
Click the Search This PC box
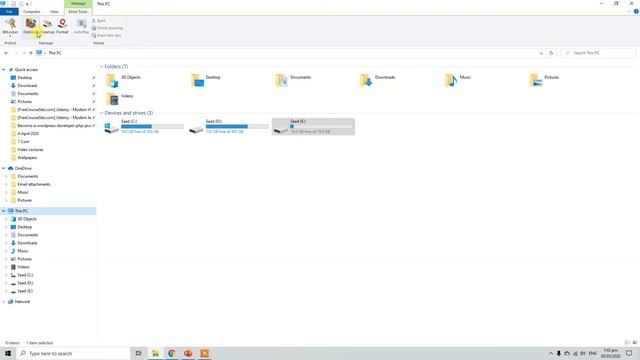598,53
